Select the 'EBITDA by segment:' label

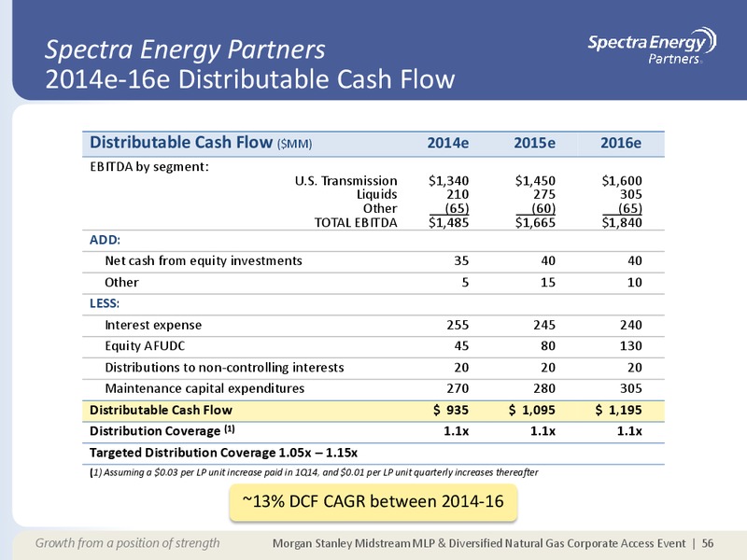point(149,167)
